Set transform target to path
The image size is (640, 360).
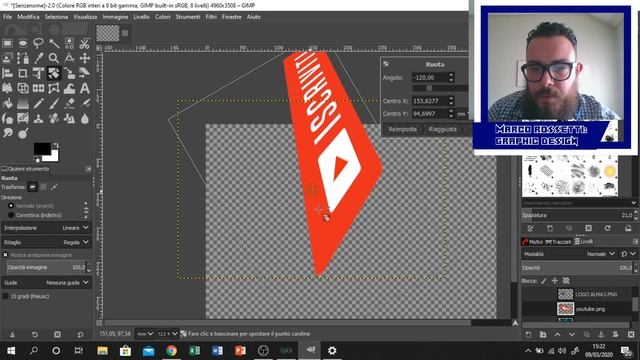click(54, 187)
